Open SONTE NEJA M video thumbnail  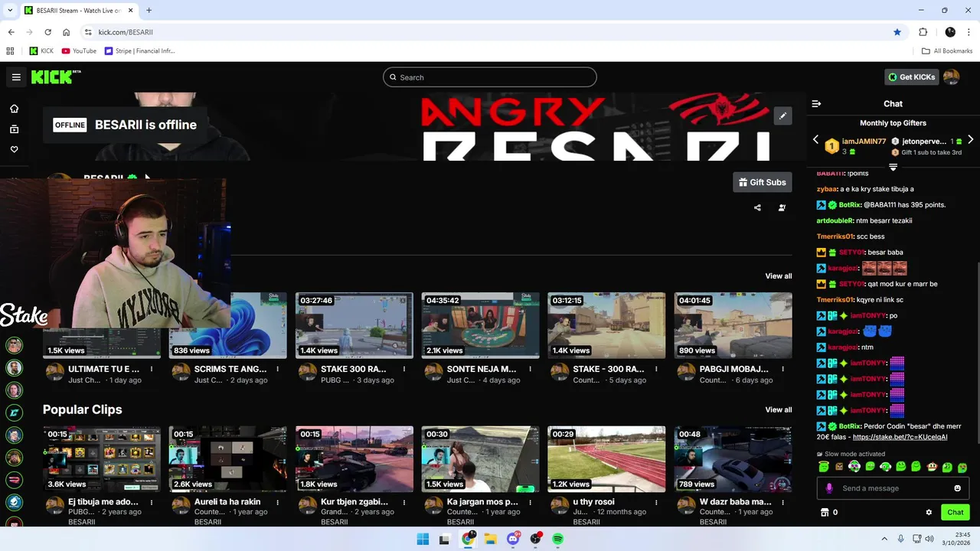(480, 325)
